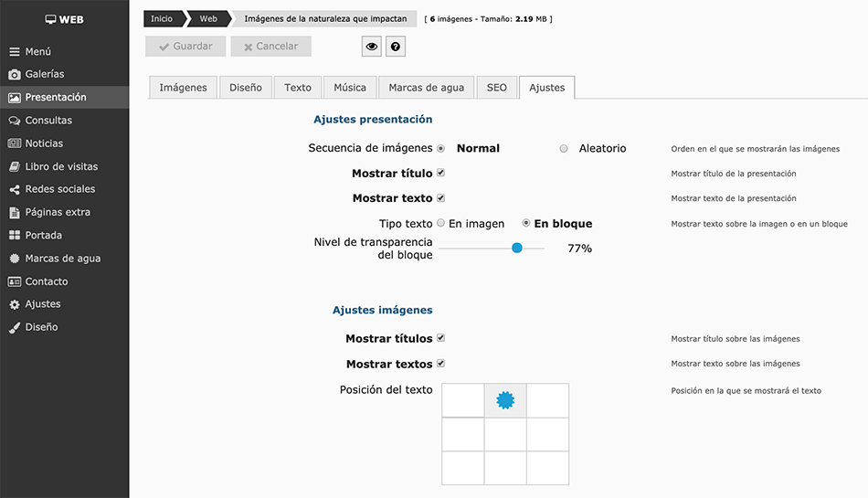
Task: Select Normal image sequence radio button
Action: tap(440, 148)
